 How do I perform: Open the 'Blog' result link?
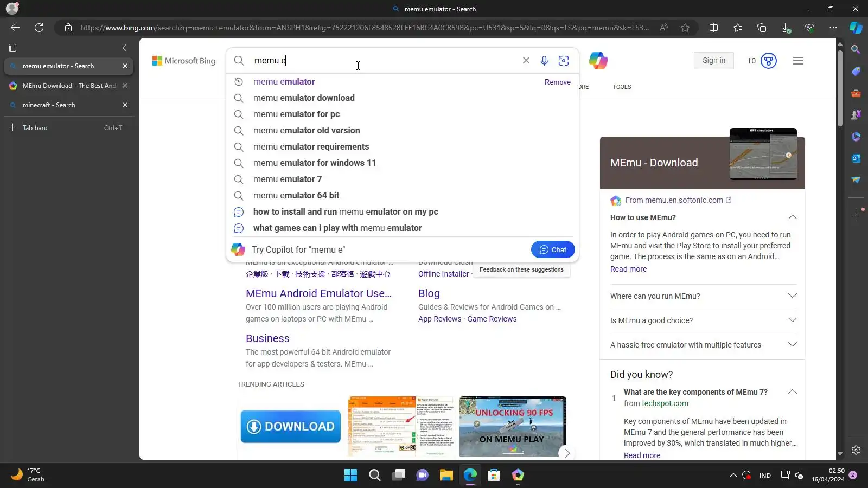click(429, 293)
